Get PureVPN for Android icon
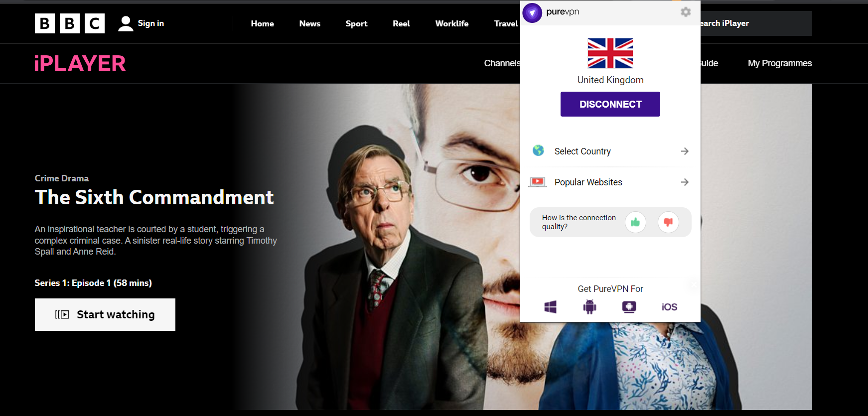Viewport: 868px width, 416px height. tap(589, 307)
